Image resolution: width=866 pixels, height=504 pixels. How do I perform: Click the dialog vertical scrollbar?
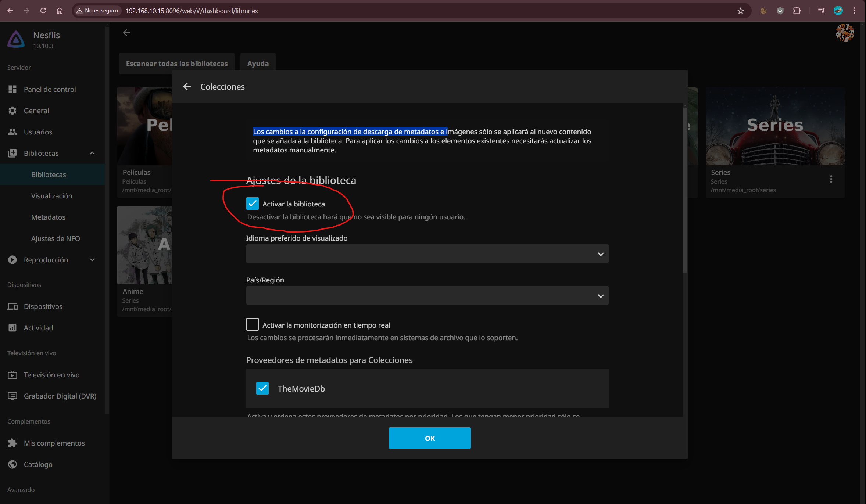[x=685, y=191]
